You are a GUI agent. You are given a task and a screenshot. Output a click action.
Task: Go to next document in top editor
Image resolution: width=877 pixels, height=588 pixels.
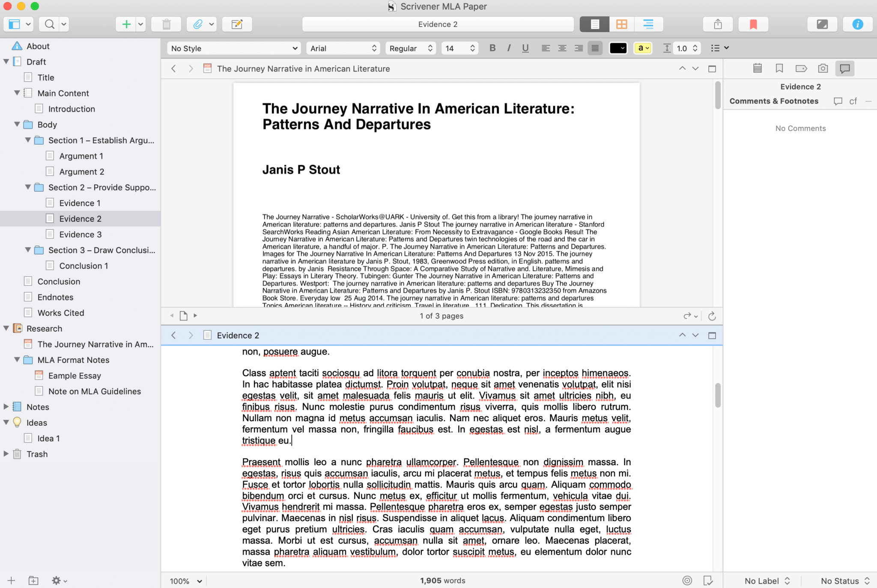[x=695, y=68]
